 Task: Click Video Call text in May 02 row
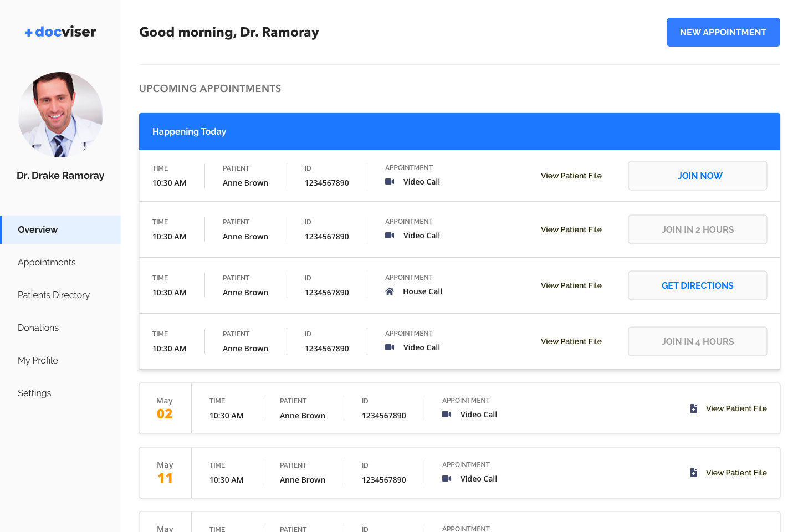coord(479,415)
